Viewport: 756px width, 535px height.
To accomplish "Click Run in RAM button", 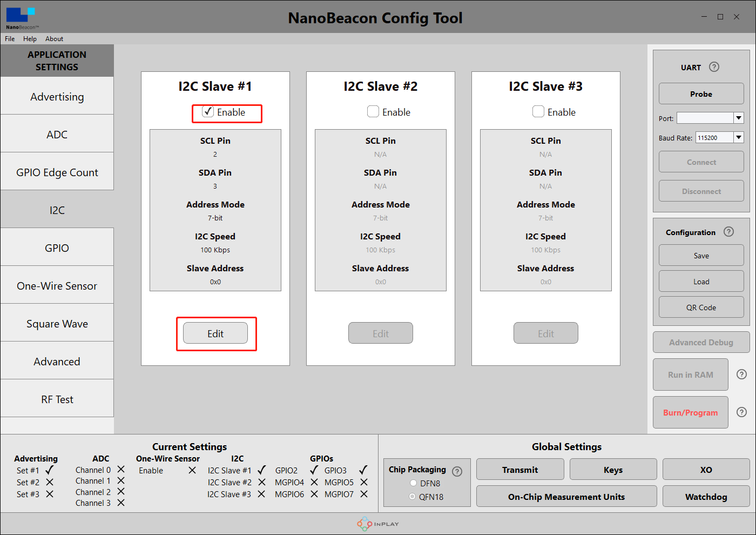I will click(691, 374).
